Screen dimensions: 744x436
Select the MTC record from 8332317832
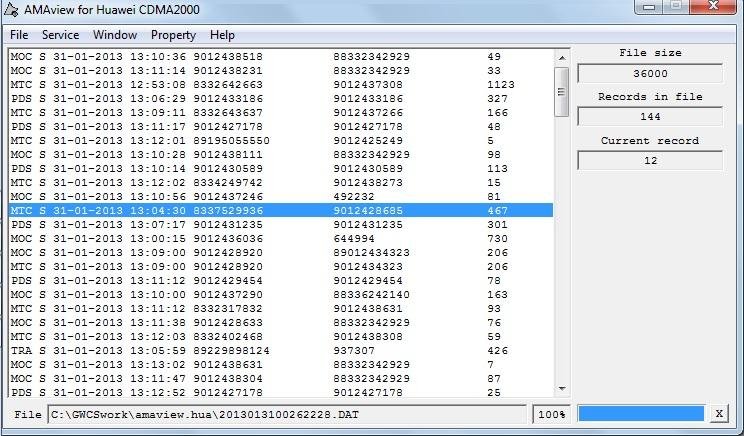(281, 308)
